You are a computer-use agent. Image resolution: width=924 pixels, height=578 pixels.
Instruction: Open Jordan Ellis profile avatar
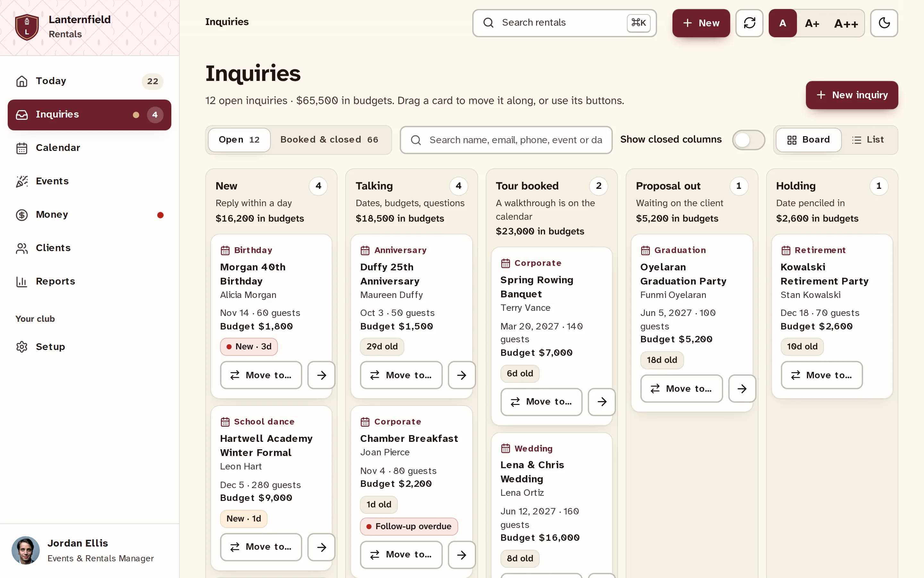tap(26, 550)
